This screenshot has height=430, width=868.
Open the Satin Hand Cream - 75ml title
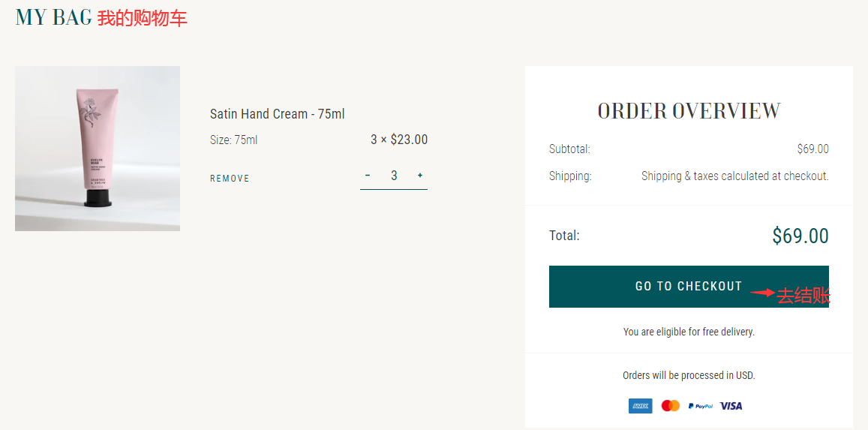tap(278, 114)
